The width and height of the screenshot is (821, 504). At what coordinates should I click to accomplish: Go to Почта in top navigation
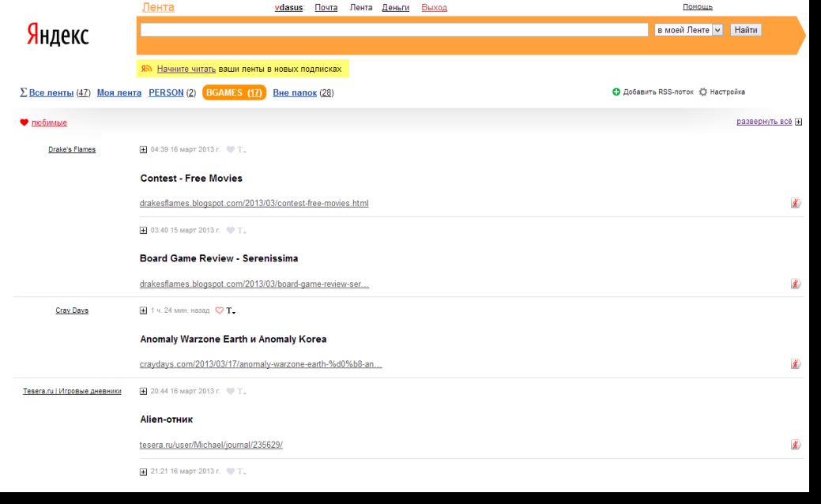click(x=326, y=7)
